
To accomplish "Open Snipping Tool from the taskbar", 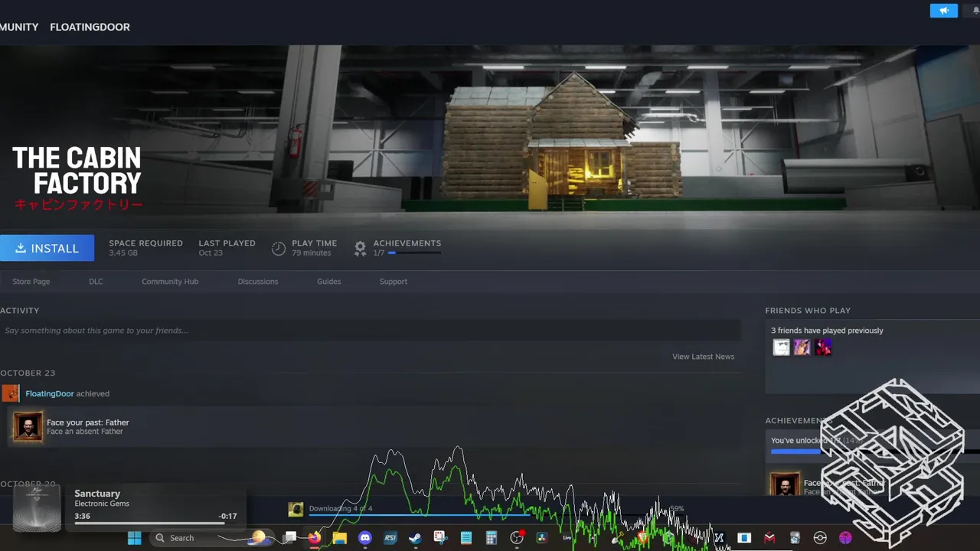I will click(440, 538).
